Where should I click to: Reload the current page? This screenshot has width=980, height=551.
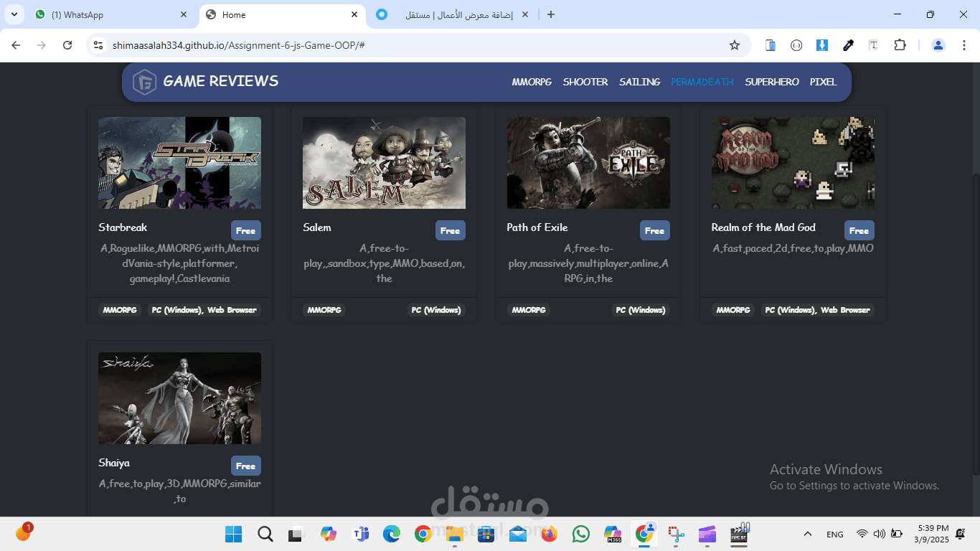[x=67, y=45]
